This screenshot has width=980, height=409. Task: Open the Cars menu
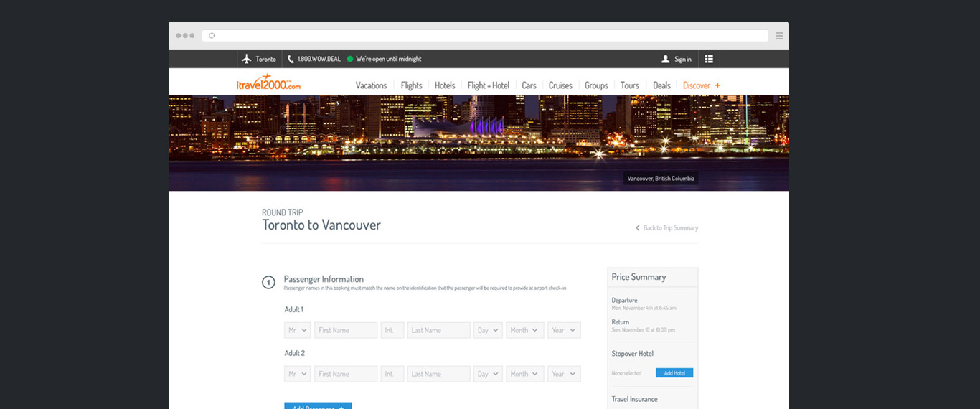[529, 85]
